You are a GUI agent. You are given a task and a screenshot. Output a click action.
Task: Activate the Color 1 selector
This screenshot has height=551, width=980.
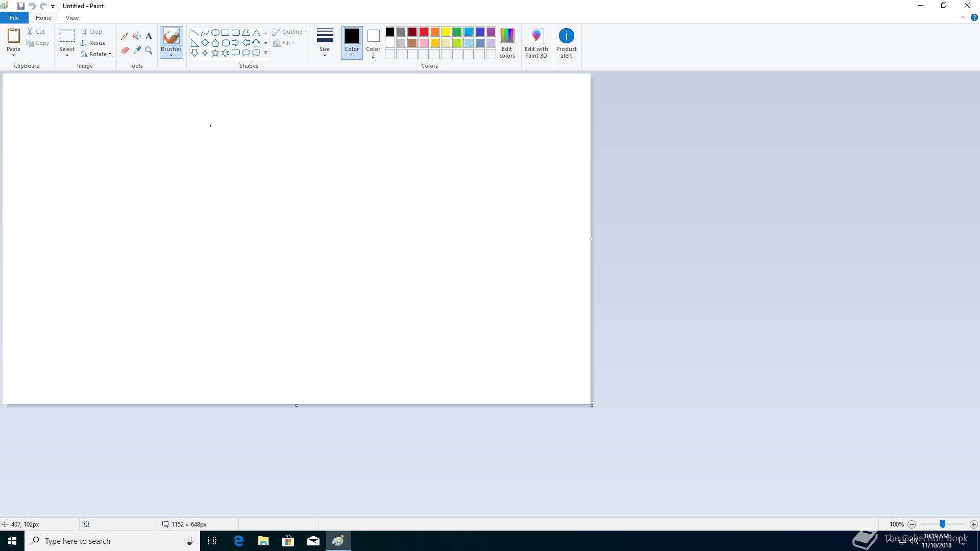pos(352,43)
